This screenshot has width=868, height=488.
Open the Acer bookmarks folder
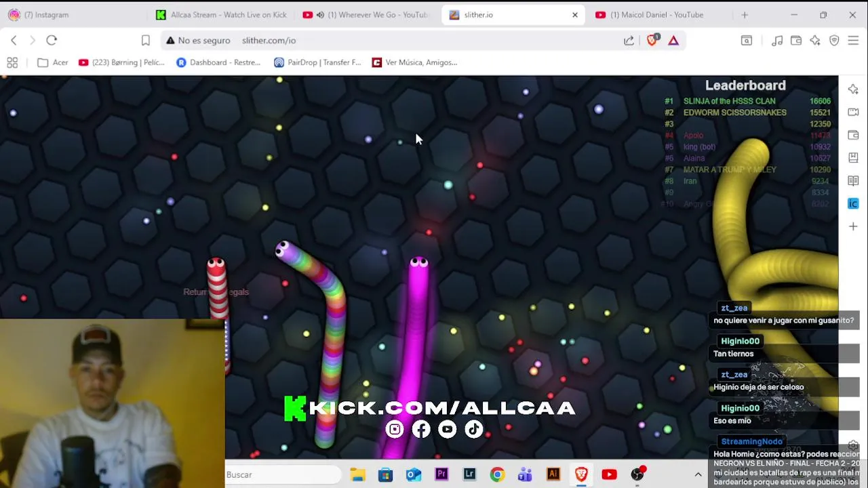53,62
